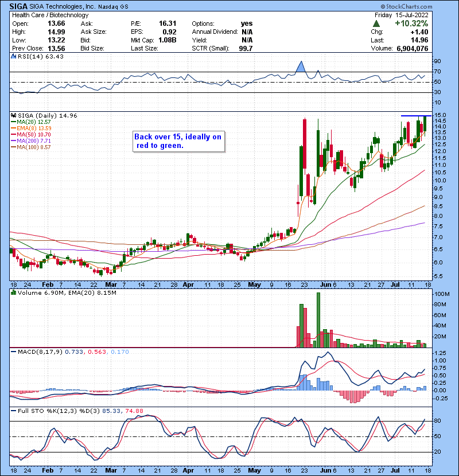The height and width of the screenshot is (476, 459).
Task: Click the candlestick icon beside SIGA (Daily)
Action: [13, 116]
